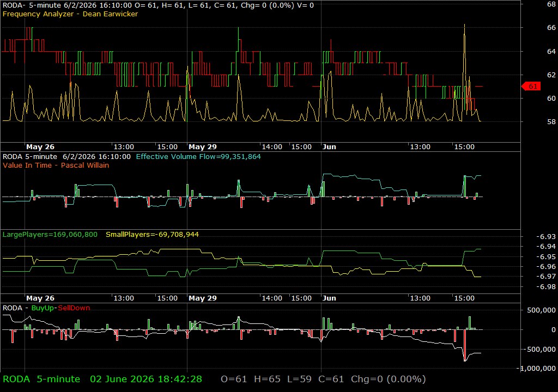Screen dimensions: 558x392
Task: Click 'Value In Time - Pascal Willain' label
Action: tap(56, 165)
